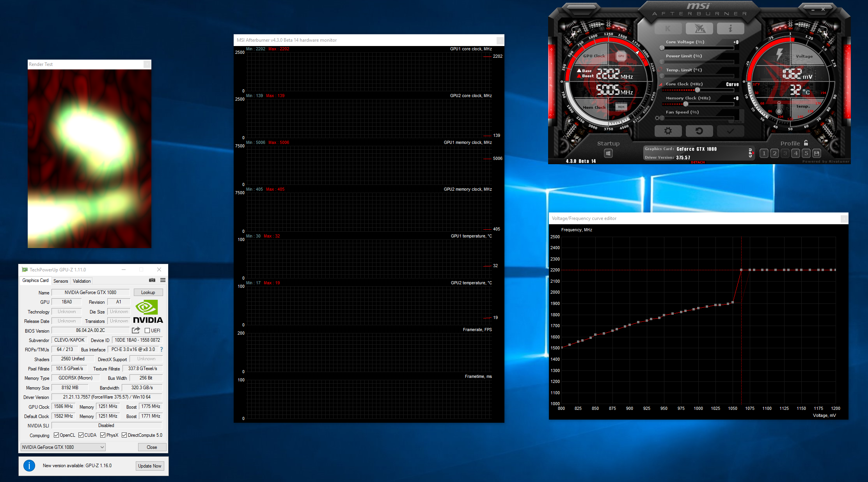Click the MEM chip icon on clock gauge
Image resolution: width=868 pixels, height=482 pixels.
click(x=621, y=107)
